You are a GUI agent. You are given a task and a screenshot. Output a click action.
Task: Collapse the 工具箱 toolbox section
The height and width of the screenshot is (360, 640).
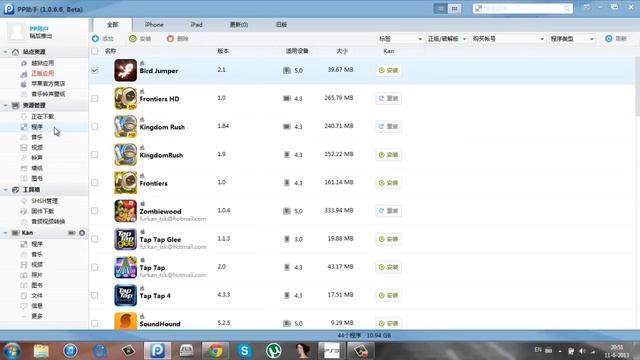[x=5, y=190]
